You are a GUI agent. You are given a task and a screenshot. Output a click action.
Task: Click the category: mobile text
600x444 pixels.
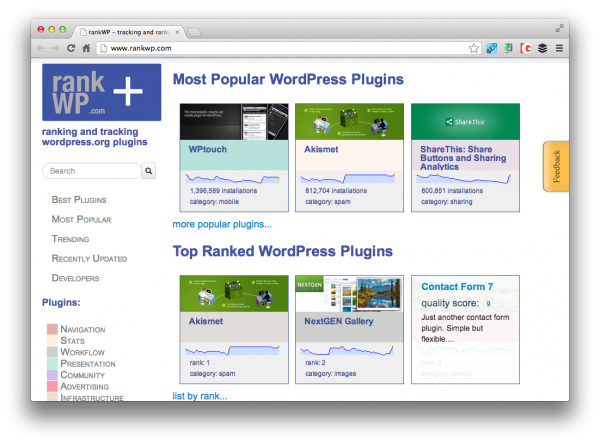pyautogui.click(x=214, y=202)
